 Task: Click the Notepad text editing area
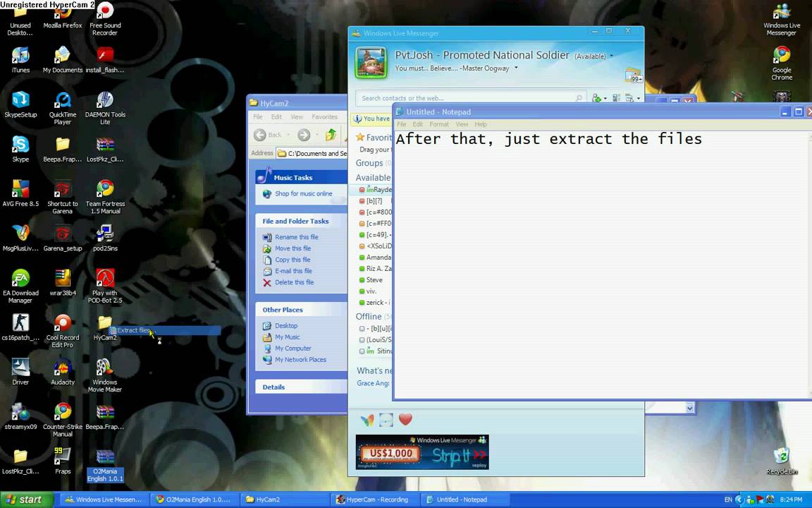[601, 265]
